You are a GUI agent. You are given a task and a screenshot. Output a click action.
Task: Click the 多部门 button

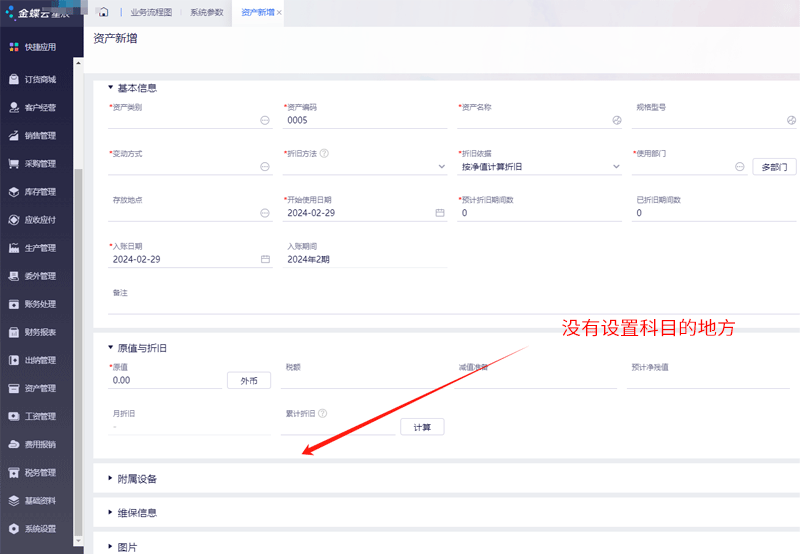coord(774,167)
